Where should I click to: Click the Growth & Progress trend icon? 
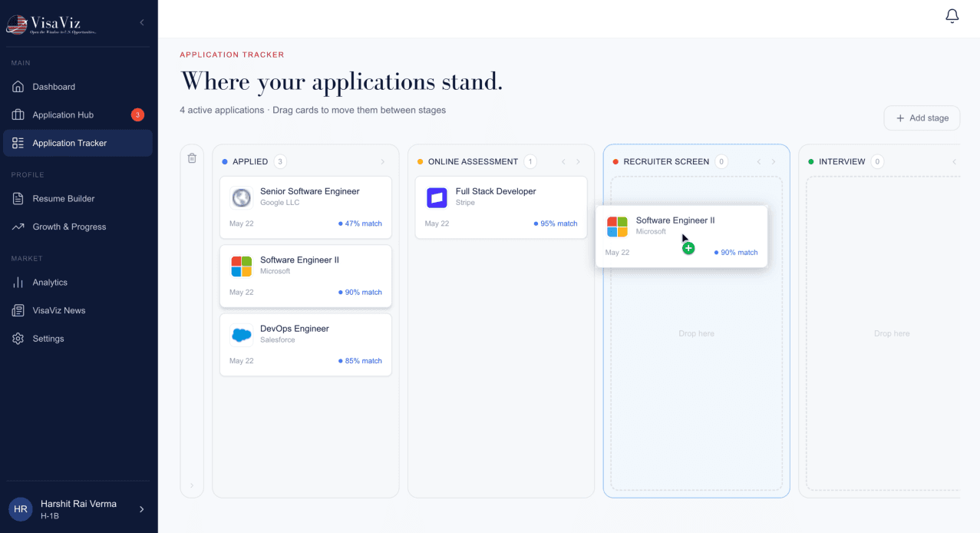18,227
